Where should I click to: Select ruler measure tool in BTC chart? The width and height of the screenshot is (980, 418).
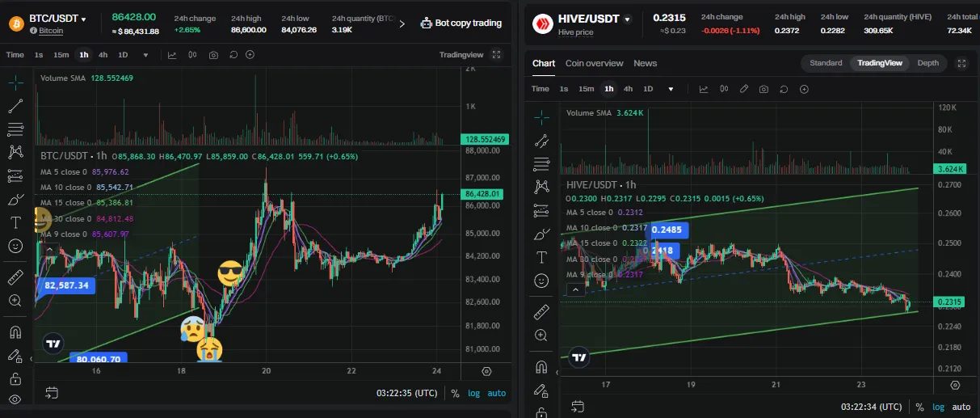pos(15,277)
